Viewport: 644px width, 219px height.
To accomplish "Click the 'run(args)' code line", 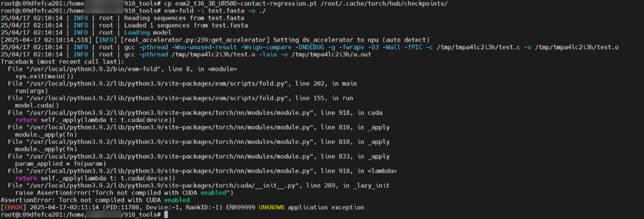I will (32, 90).
